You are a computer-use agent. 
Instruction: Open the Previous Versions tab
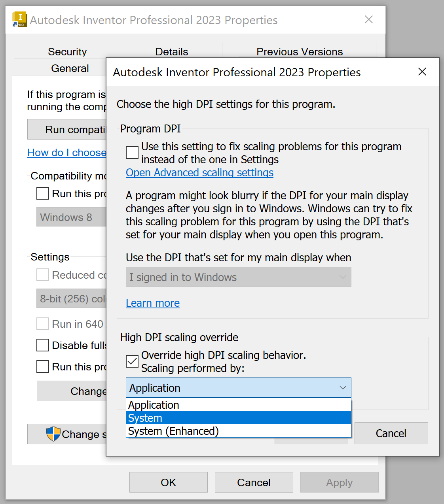[300, 51]
